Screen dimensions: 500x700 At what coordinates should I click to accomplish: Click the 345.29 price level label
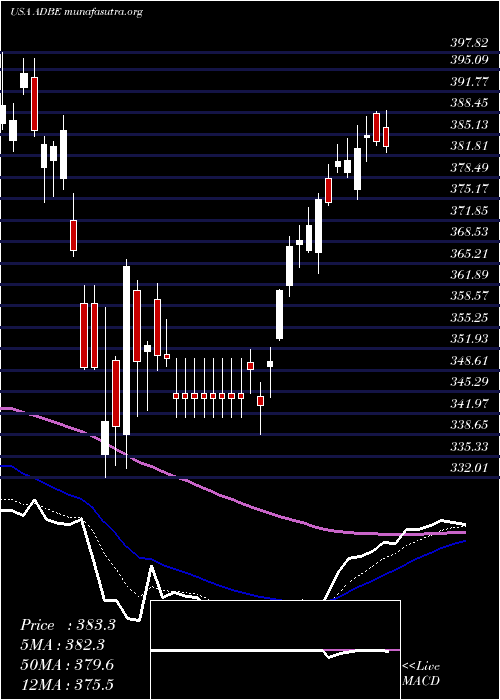[468, 383]
